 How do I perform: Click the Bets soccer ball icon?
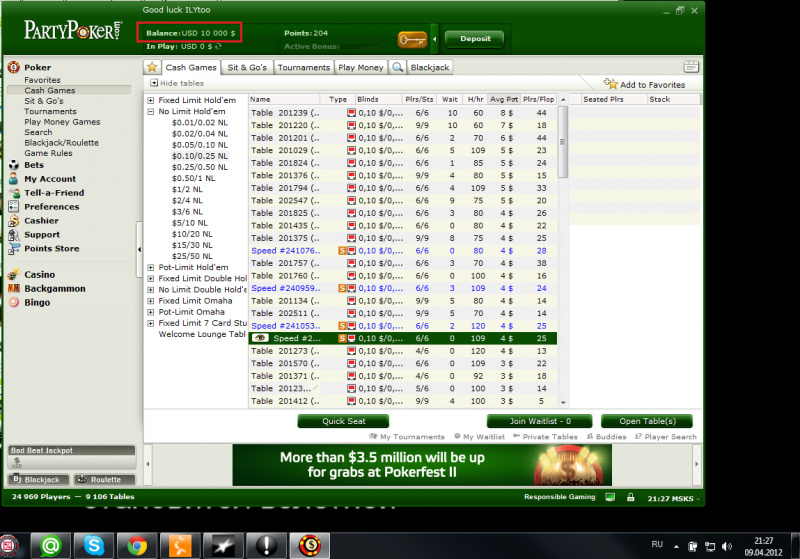point(14,165)
